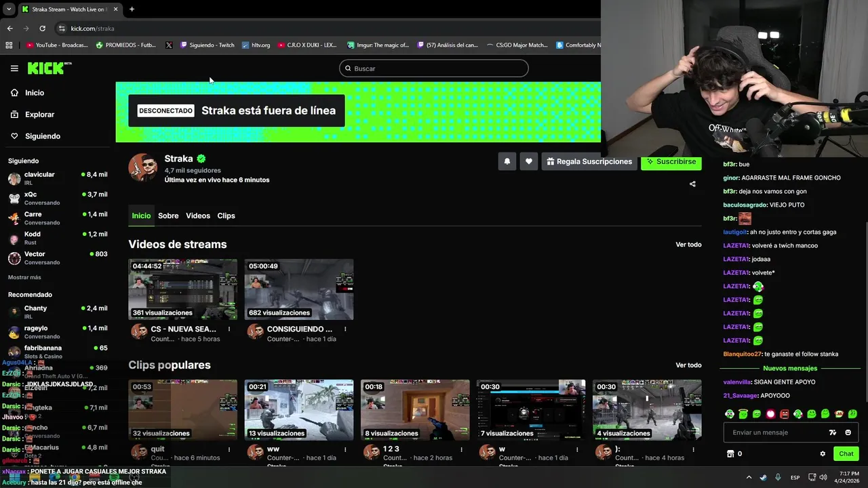Open a new browser tab
Viewport: 868px width, 488px height.
(x=132, y=9)
